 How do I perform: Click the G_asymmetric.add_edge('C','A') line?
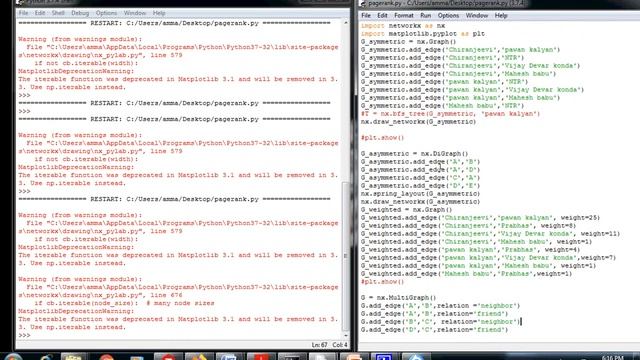(x=420, y=178)
